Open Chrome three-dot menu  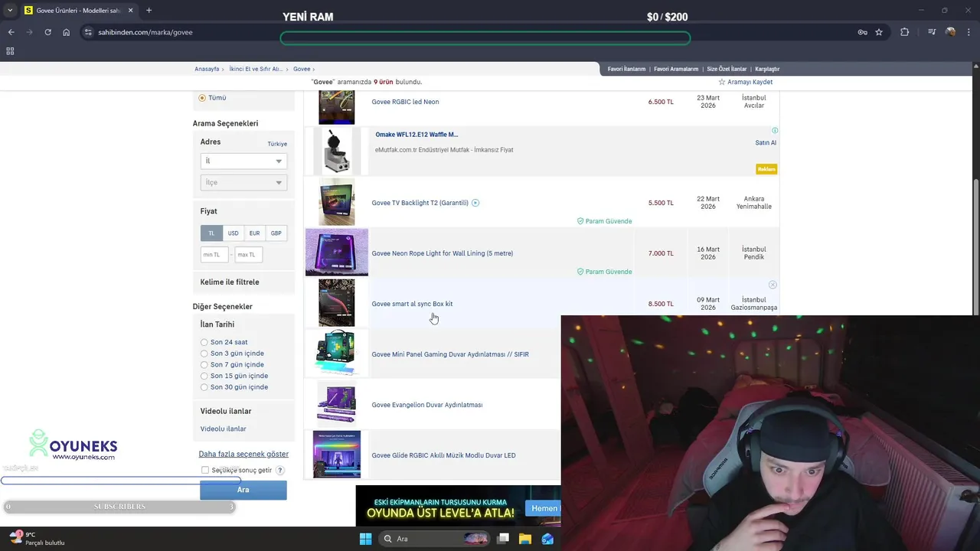969,32
